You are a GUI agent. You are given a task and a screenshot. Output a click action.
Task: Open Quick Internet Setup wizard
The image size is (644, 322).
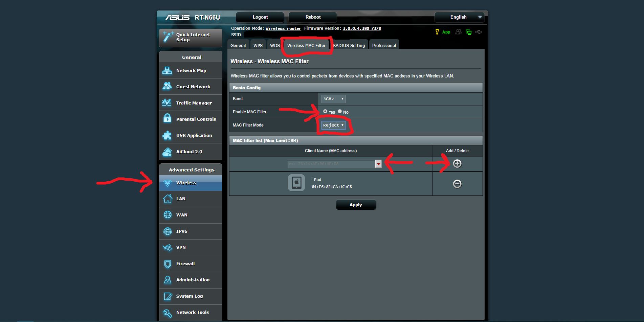(x=191, y=37)
